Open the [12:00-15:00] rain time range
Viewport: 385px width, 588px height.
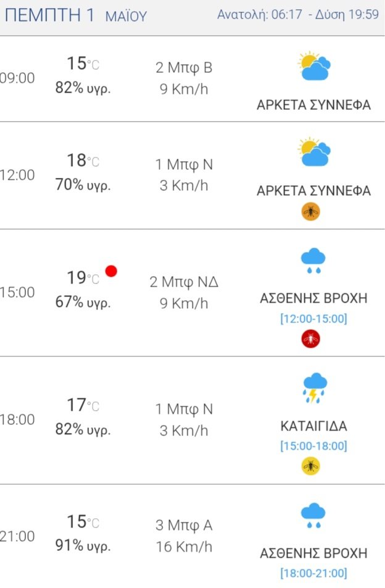click(x=314, y=319)
